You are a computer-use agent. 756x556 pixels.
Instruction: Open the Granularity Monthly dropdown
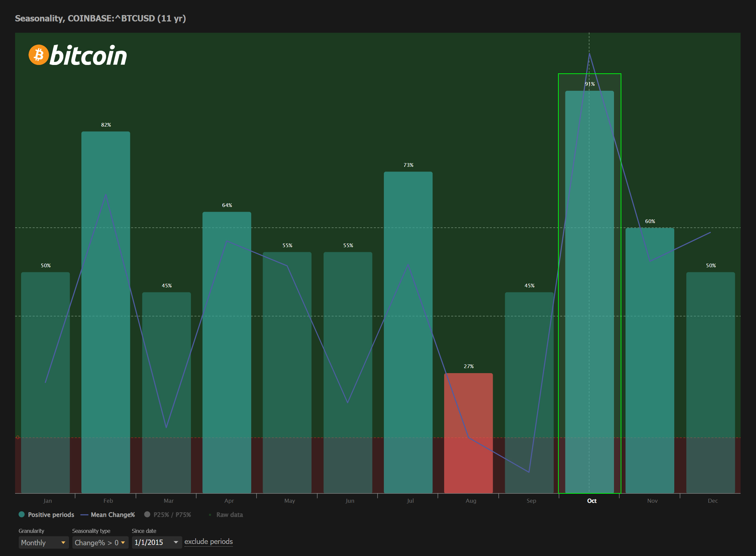[x=43, y=543]
